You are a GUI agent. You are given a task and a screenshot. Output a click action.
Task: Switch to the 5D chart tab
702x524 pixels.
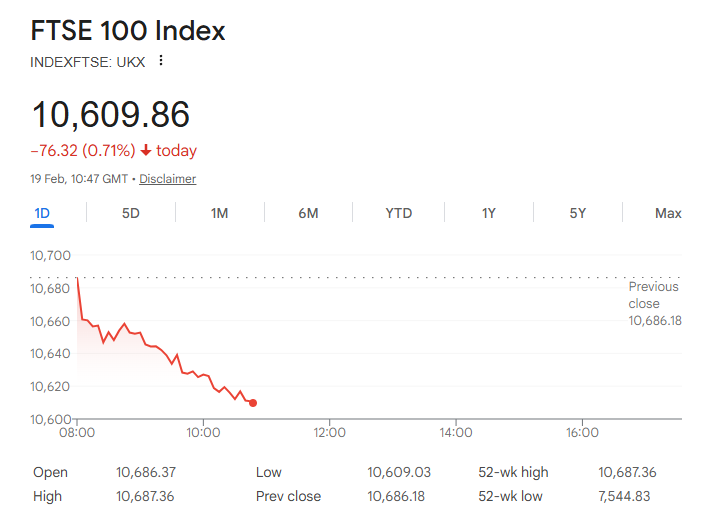coord(131,213)
